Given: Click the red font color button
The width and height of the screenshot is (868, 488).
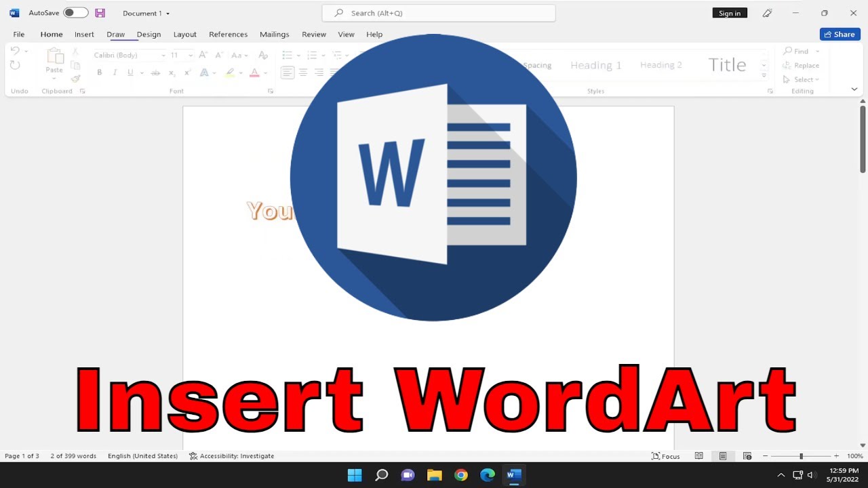Looking at the screenshot, I should 254,73.
